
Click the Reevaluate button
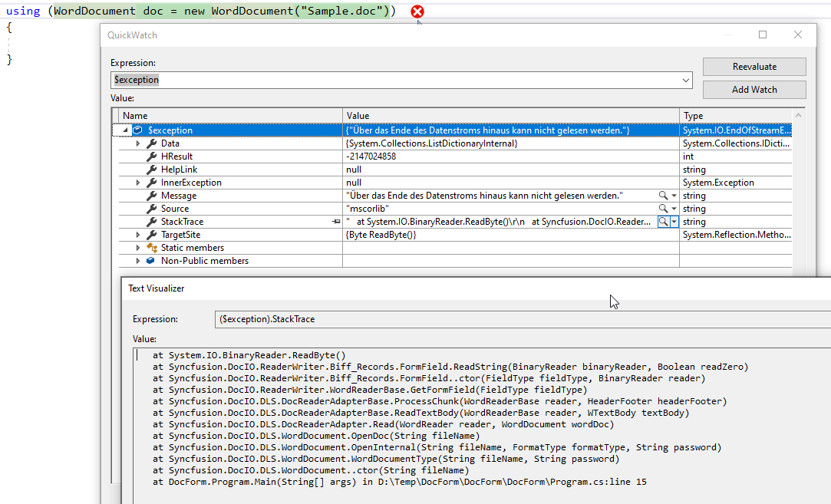pos(754,67)
